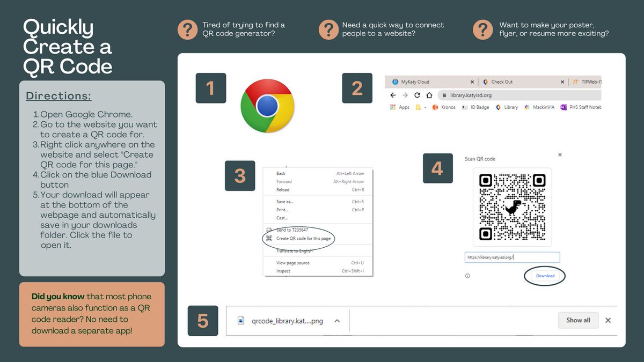
Task: Close the downloads bar
Action: (x=608, y=320)
